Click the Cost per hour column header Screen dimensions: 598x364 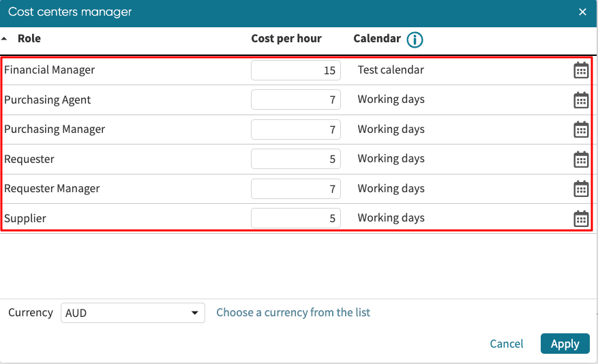pos(286,39)
